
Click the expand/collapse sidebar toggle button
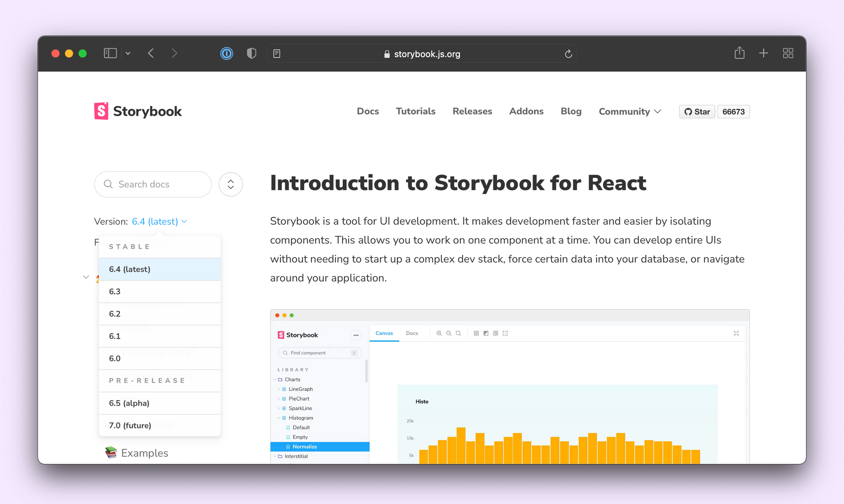(231, 184)
